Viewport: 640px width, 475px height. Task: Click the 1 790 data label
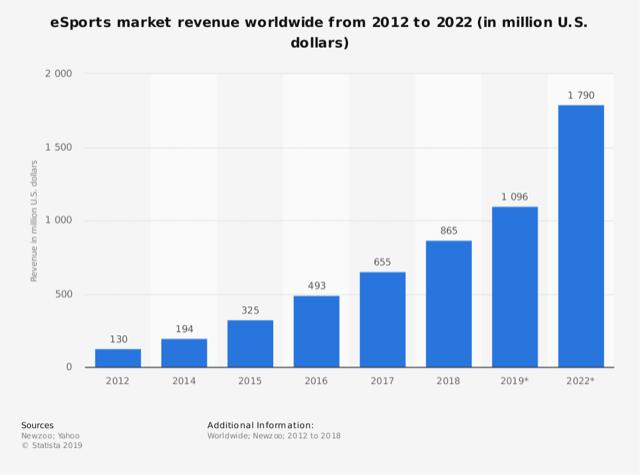581,95
